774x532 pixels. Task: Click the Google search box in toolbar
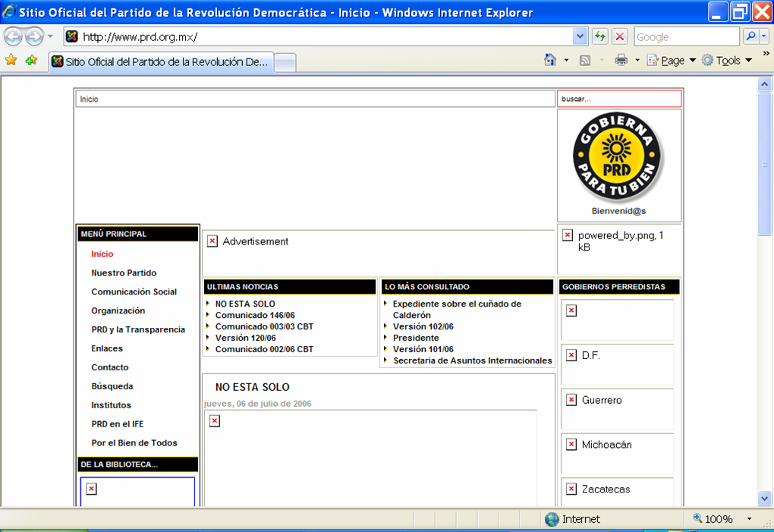(687, 36)
